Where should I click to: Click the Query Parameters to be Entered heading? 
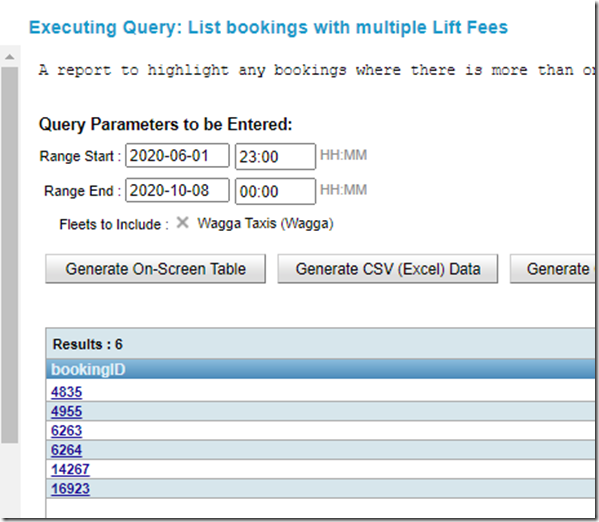pos(165,125)
